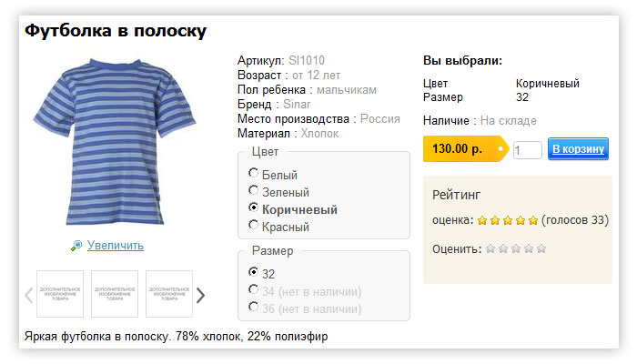Screen dimensions: 637x364
Task: Choose the Красный color radio button
Action: click(x=253, y=225)
